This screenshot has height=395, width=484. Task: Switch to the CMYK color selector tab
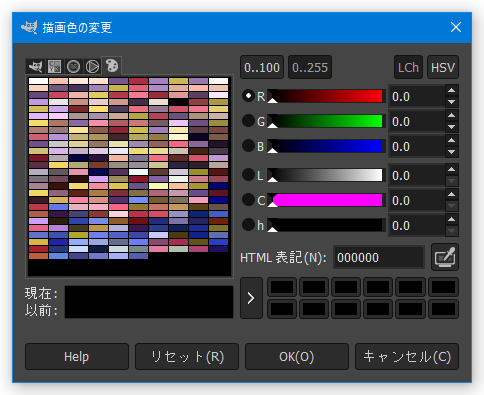[x=54, y=66]
